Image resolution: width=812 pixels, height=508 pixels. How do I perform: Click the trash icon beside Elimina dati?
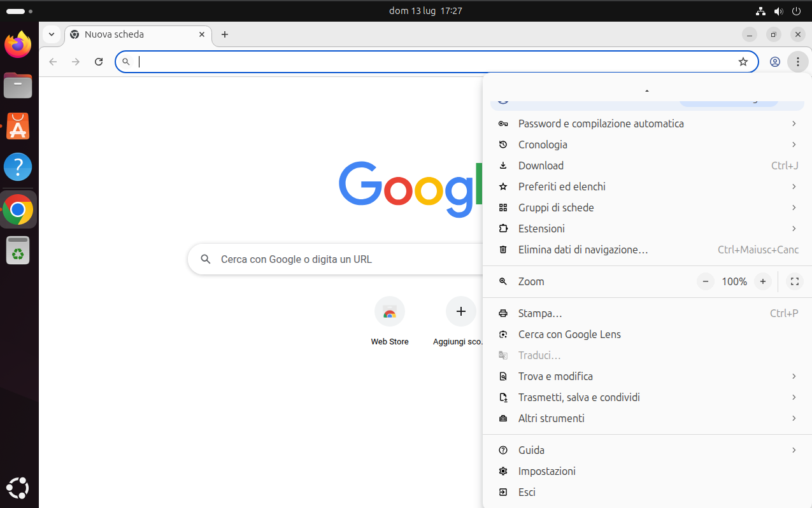click(x=503, y=250)
